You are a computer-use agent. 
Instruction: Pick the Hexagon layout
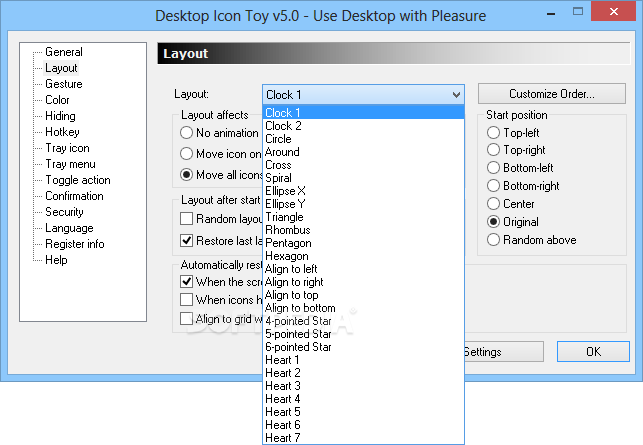(363, 256)
